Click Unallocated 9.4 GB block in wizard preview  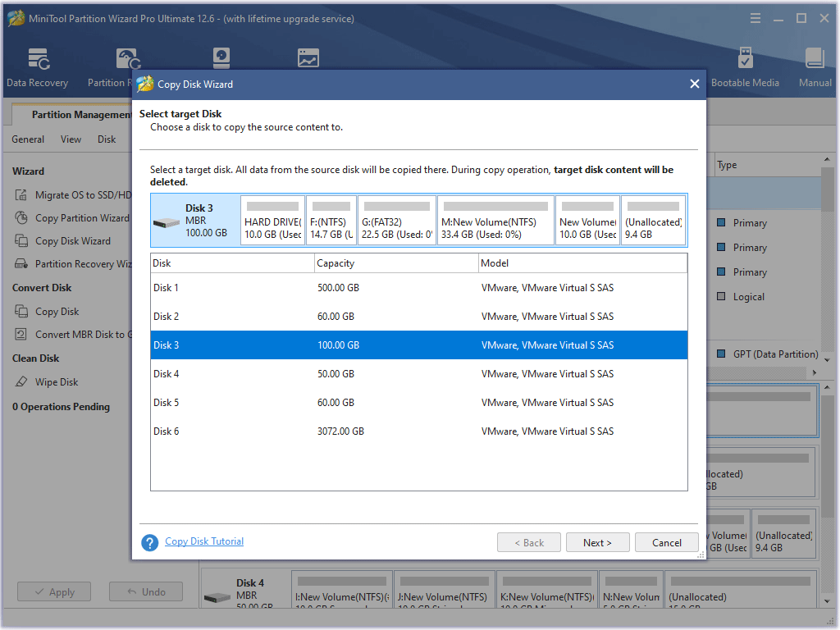click(x=653, y=220)
